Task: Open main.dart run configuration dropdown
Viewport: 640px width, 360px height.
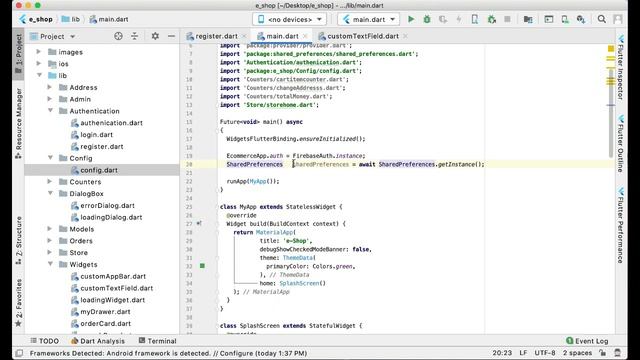Action: click(369, 19)
